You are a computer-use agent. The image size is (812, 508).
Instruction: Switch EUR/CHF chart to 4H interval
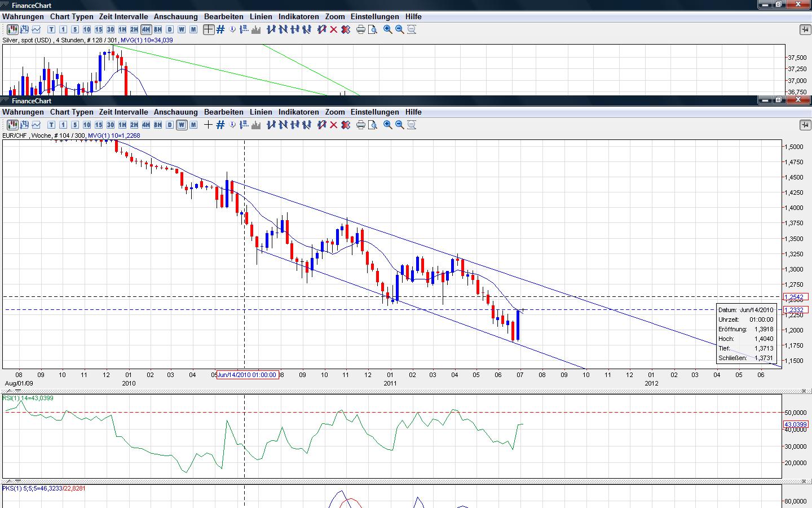pos(146,125)
